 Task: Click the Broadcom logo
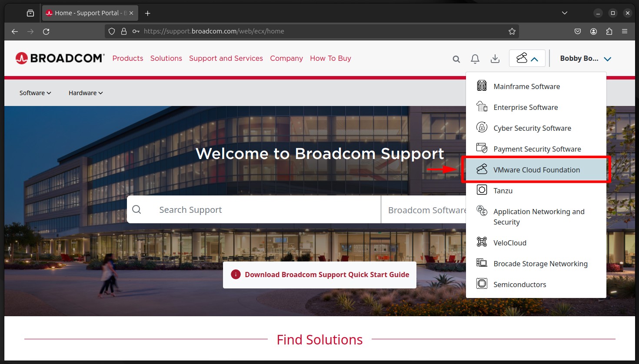coord(60,58)
